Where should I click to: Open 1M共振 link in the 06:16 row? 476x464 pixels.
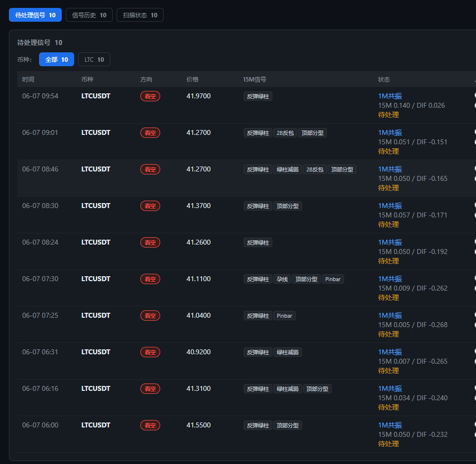[390, 389]
